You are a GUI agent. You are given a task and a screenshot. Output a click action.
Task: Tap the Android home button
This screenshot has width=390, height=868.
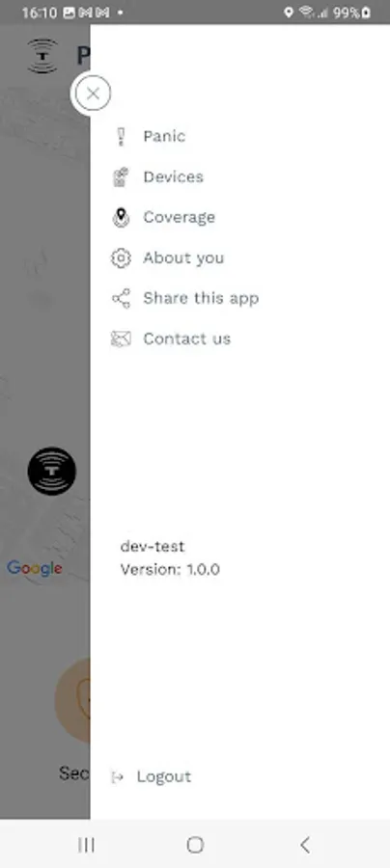[195, 845]
